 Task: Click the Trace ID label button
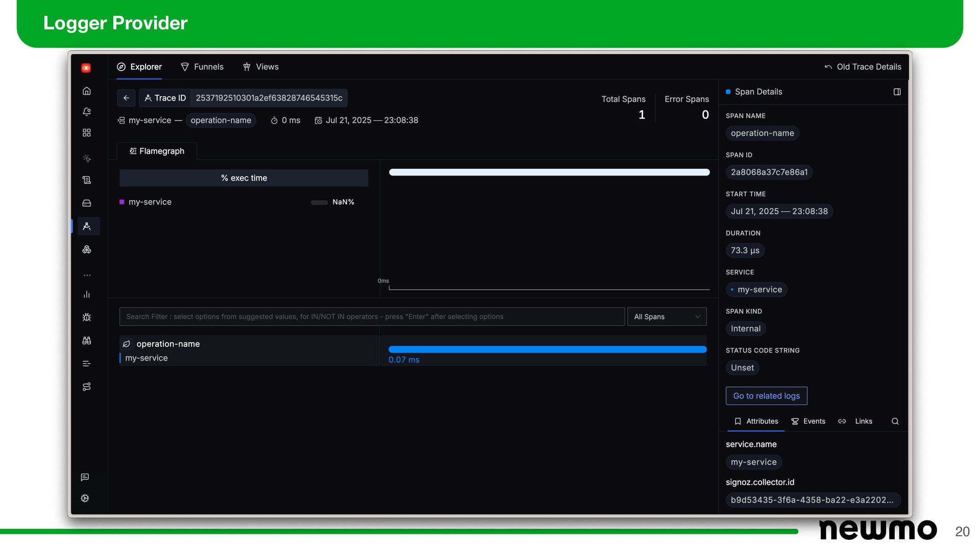[x=165, y=98]
